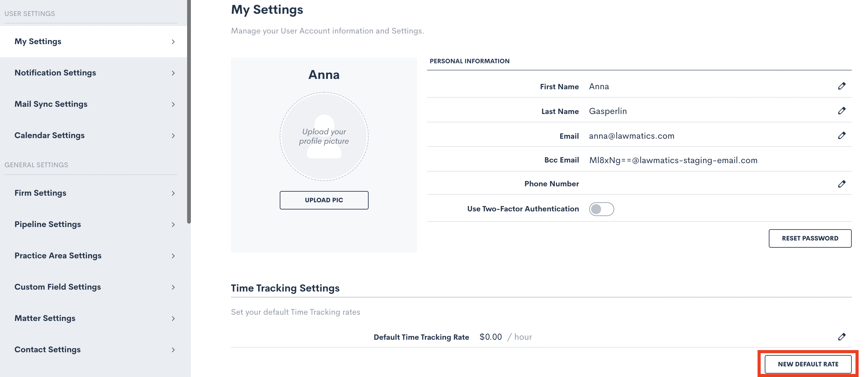Image resolution: width=868 pixels, height=377 pixels.
Task: Expand Notification Settings chevron
Action: coord(173,73)
